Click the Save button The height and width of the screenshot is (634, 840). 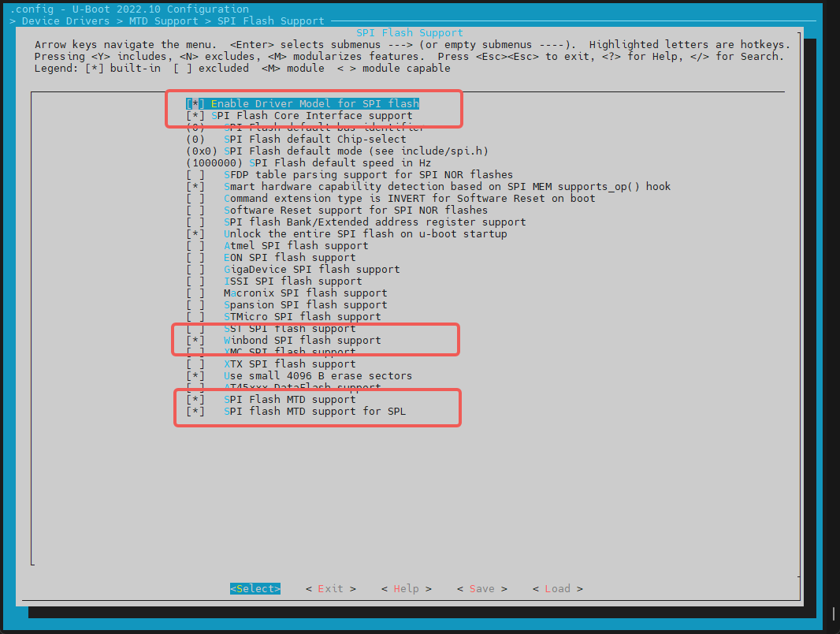point(481,589)
